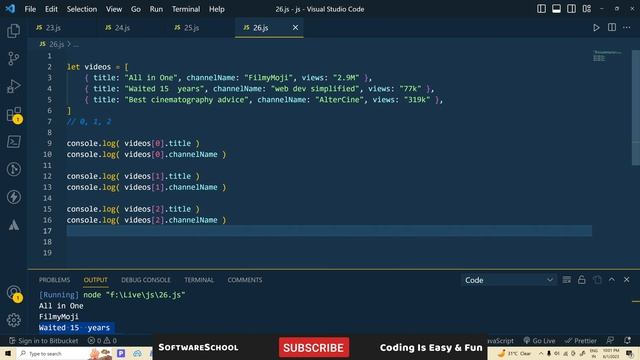
Task: Open the Terminal menu
Action: coord(186,9)
